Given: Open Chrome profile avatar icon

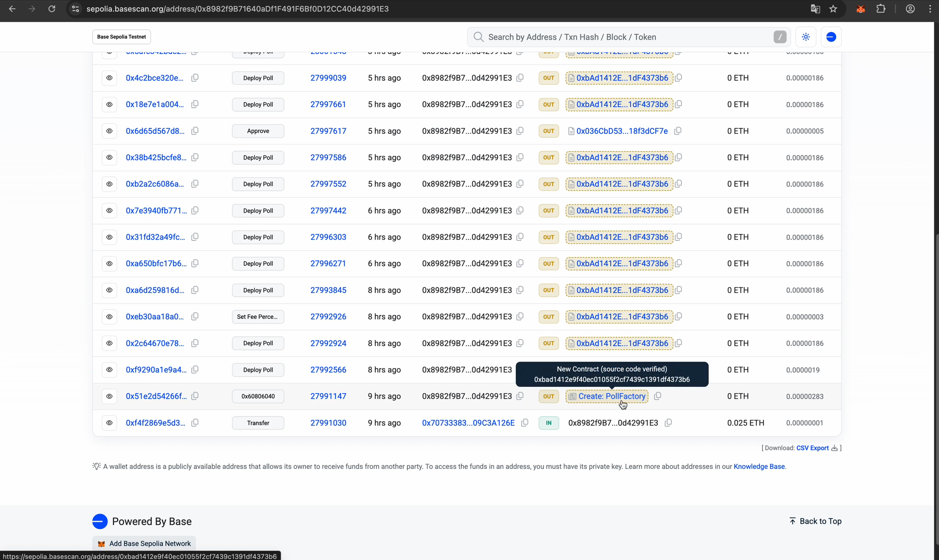Looking at the screenshot, I should click(x=910, y=9).
